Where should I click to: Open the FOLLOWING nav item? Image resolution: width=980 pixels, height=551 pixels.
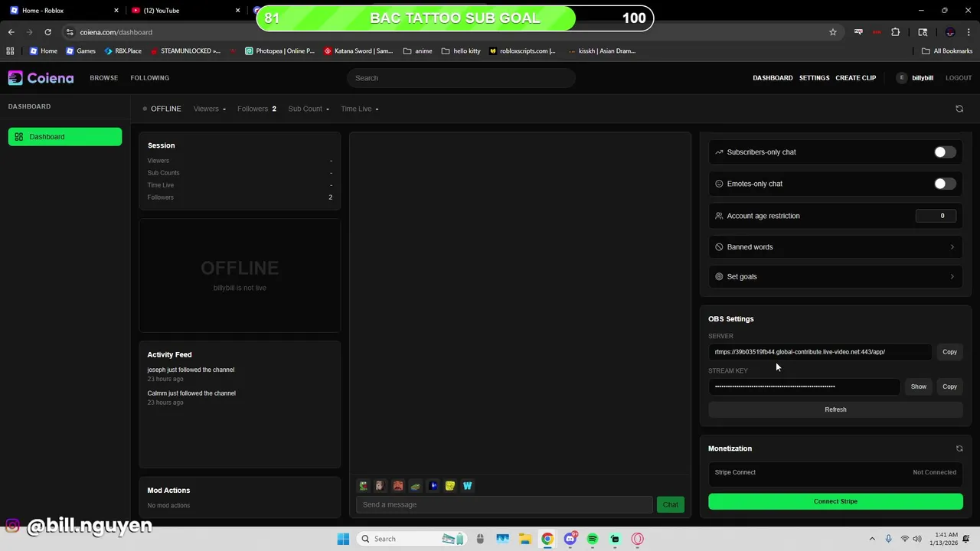(149, 78)
